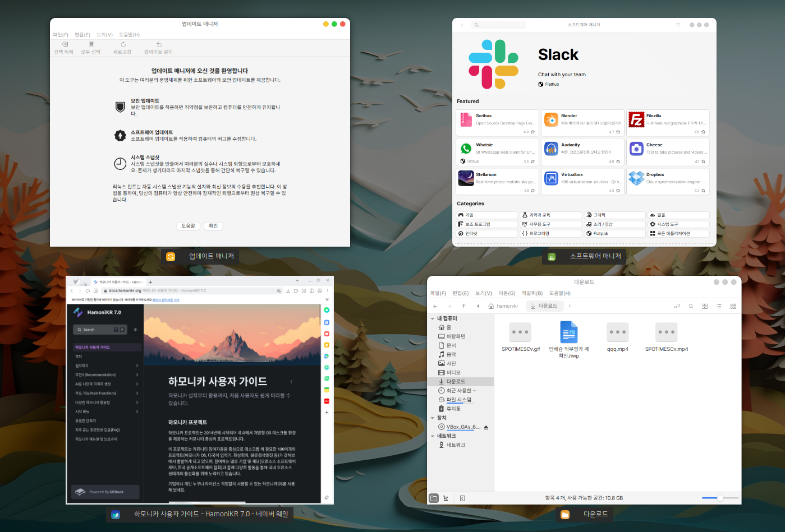The width and height of the screenshot is (785, 532).
Task: Open 책갈피(B) menu in file manager
Action: coord(532,293)
